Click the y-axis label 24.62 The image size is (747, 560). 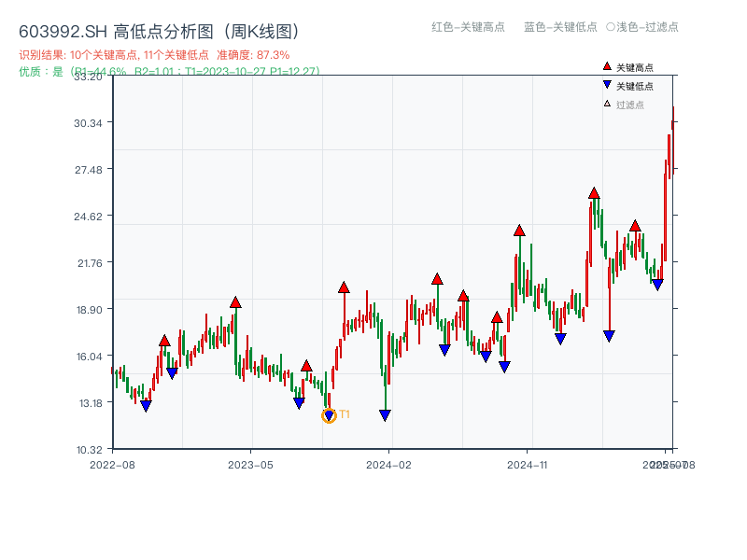coord(88,217)
